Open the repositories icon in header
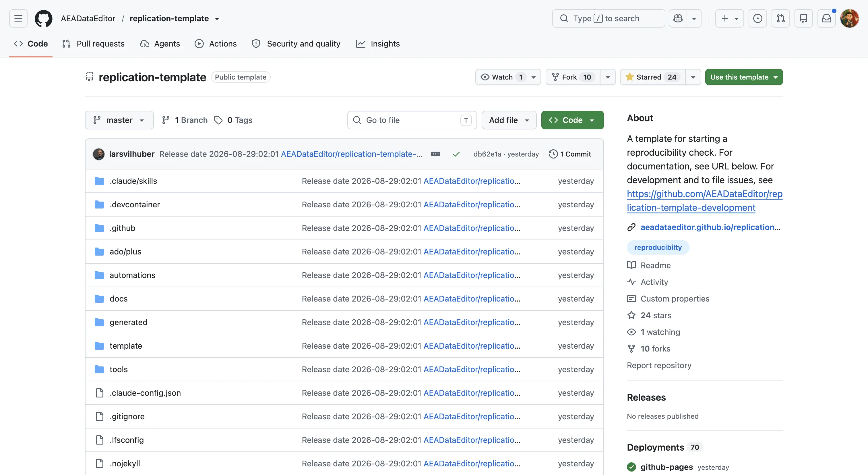 tap(804, 18)
